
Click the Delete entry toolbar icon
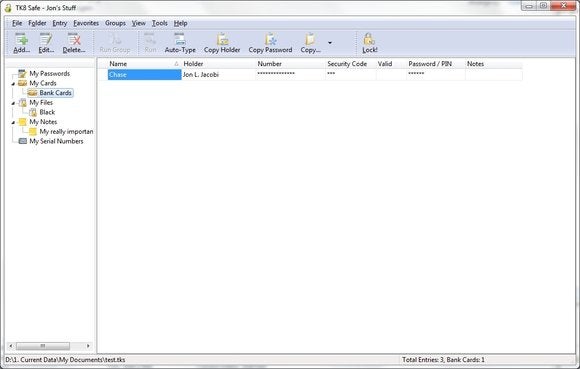pos(74,39)
